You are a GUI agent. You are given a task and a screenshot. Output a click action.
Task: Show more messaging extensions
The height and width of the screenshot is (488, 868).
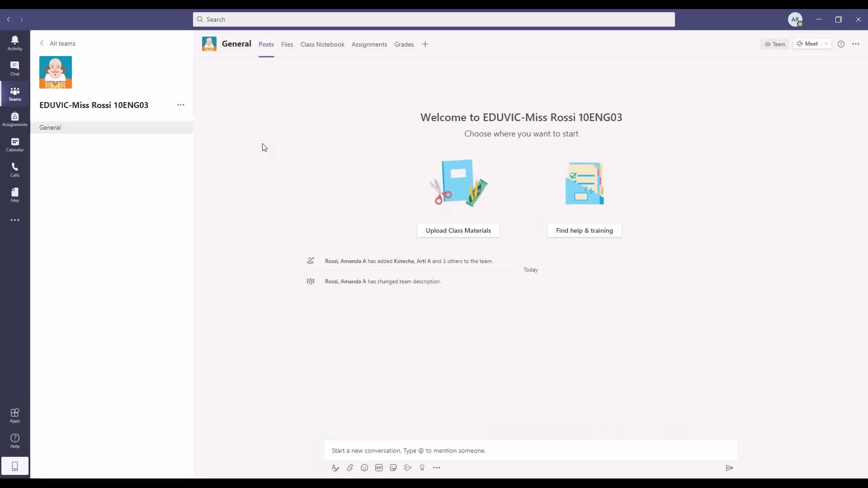point(437,468)
